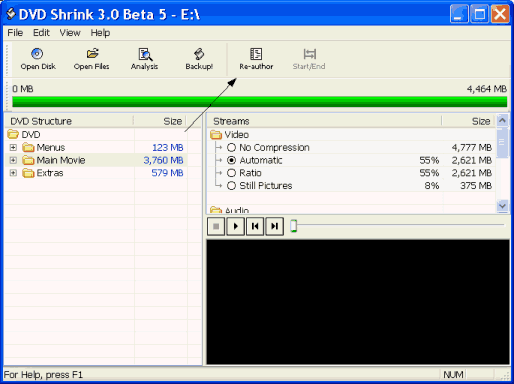Stop preview playback
The image size is (514, 384).
pyautogui.click(x=216, y=226)
